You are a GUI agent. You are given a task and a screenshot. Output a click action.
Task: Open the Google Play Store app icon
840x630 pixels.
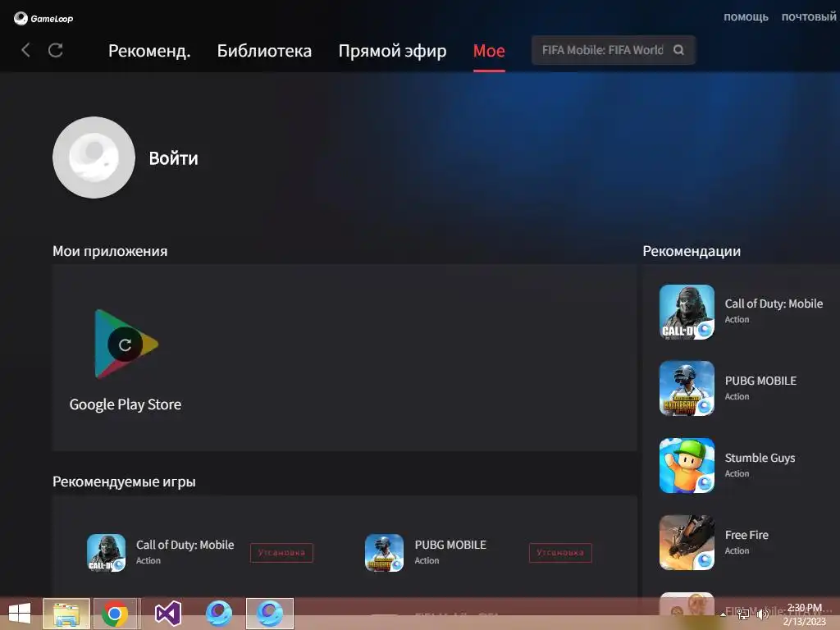point(126,344)
